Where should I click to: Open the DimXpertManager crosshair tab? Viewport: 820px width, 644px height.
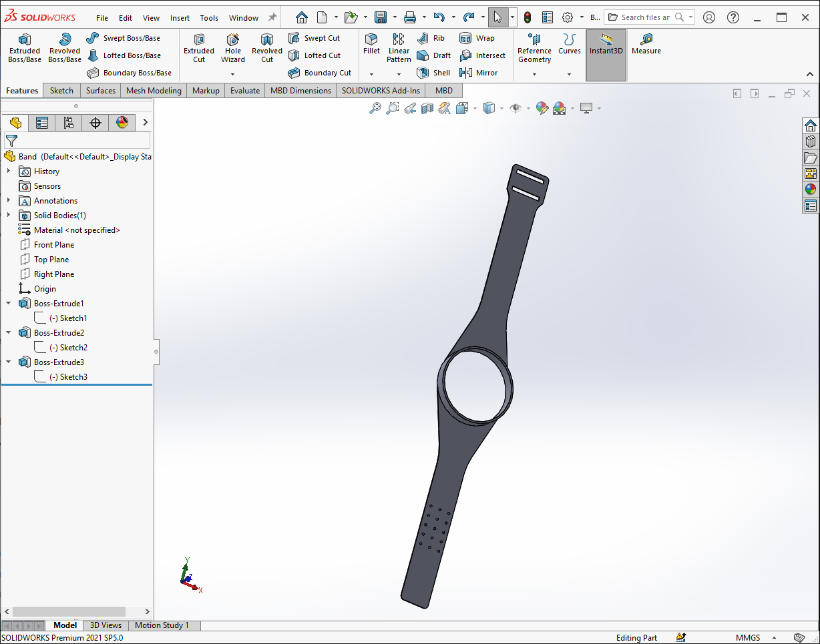95,122
